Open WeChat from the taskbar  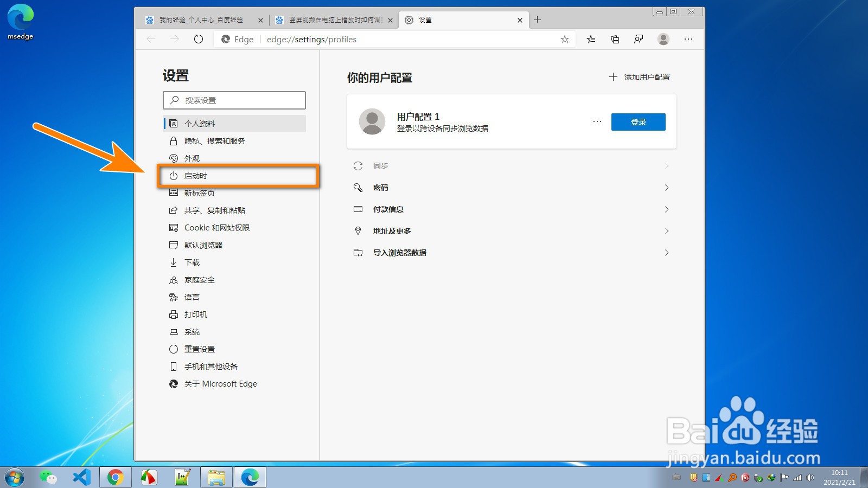(48, 478)
